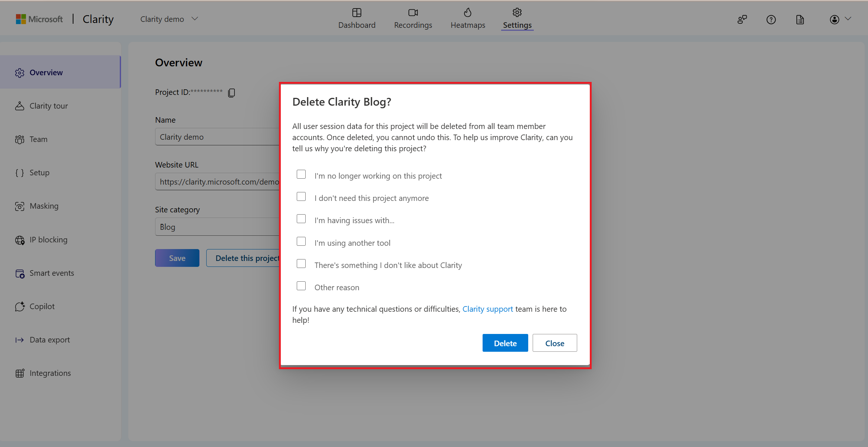The height and width of the screenshot is (447, 868).
Task: Click the Integrations grid icon
Action: 20,373
